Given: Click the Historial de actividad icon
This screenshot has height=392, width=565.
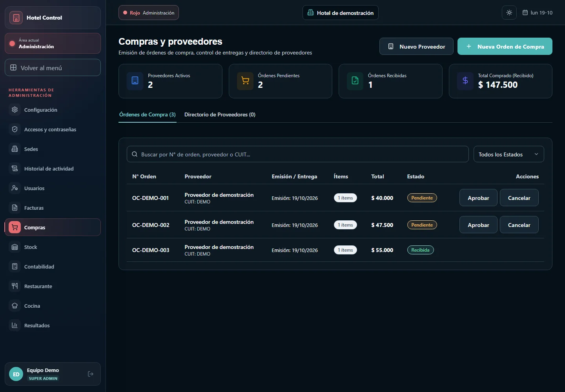Looking at the screenshot, I should (x=15, y=169).
